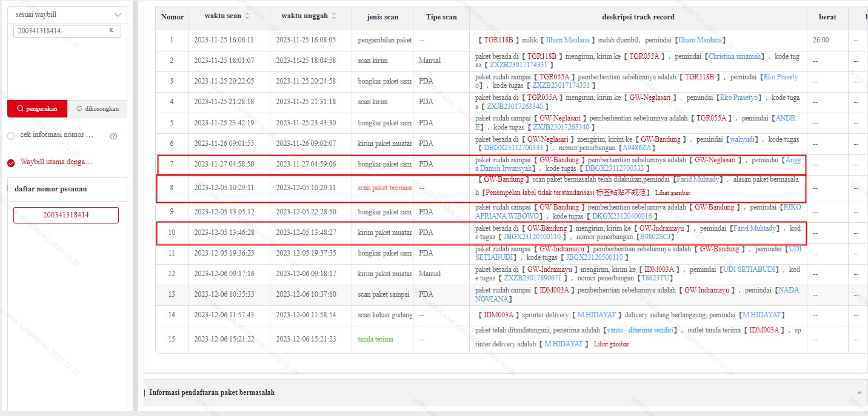Sort by waktu unggah column arrows
Screen dimensions: 868x416
(333, 16)
